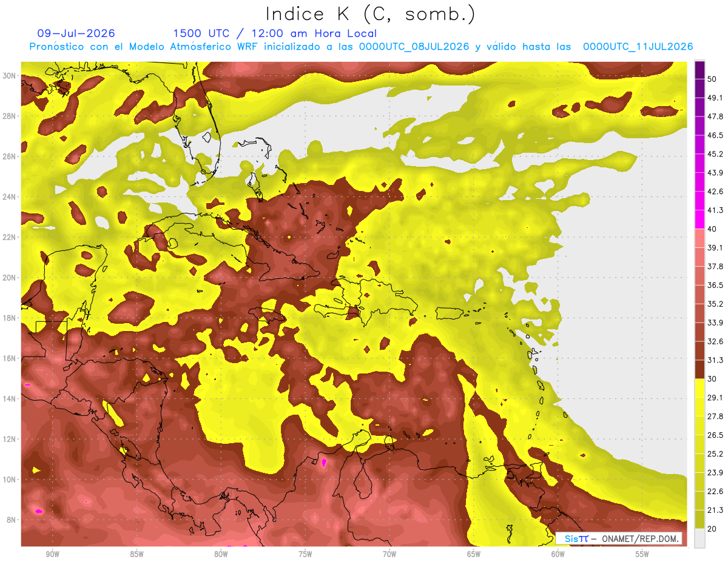Viewport: 728px width, 562px height.
Task: Click colorbar value 43.9
Action: click(714, 173)
